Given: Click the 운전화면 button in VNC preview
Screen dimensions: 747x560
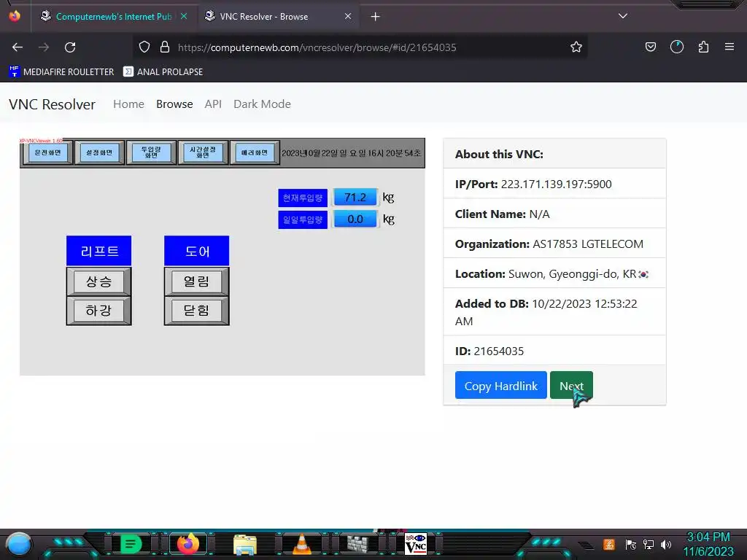Looking at the screenshot, I should click(x=47, y=152).
